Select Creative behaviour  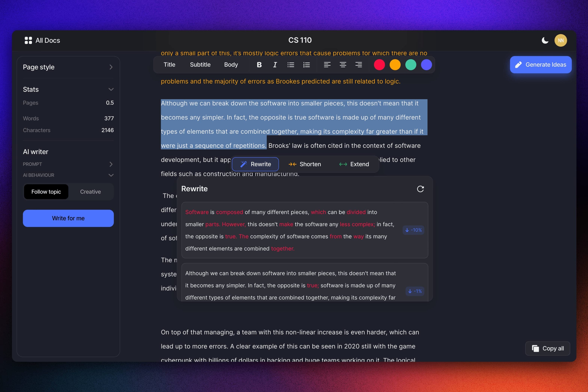(90, 192)
